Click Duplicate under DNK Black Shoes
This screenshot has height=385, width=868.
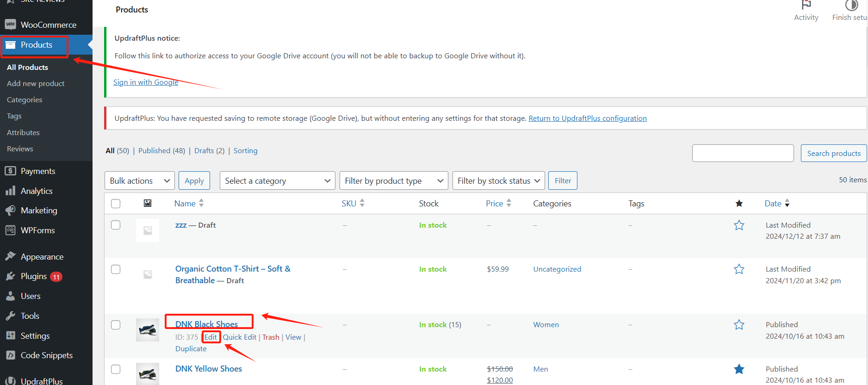point(191,348)
